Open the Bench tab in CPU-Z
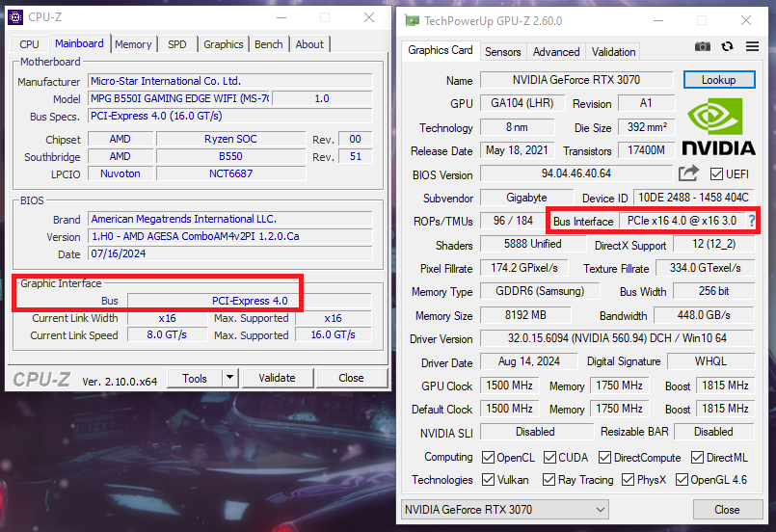Screen dimensions: 776x532 click(x=269, y=44)
